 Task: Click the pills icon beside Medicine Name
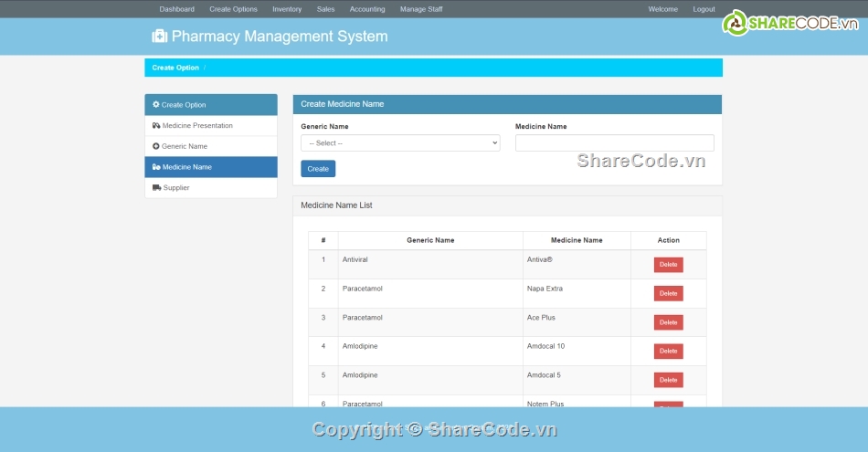pyautogui.click(x=156, y=167)
